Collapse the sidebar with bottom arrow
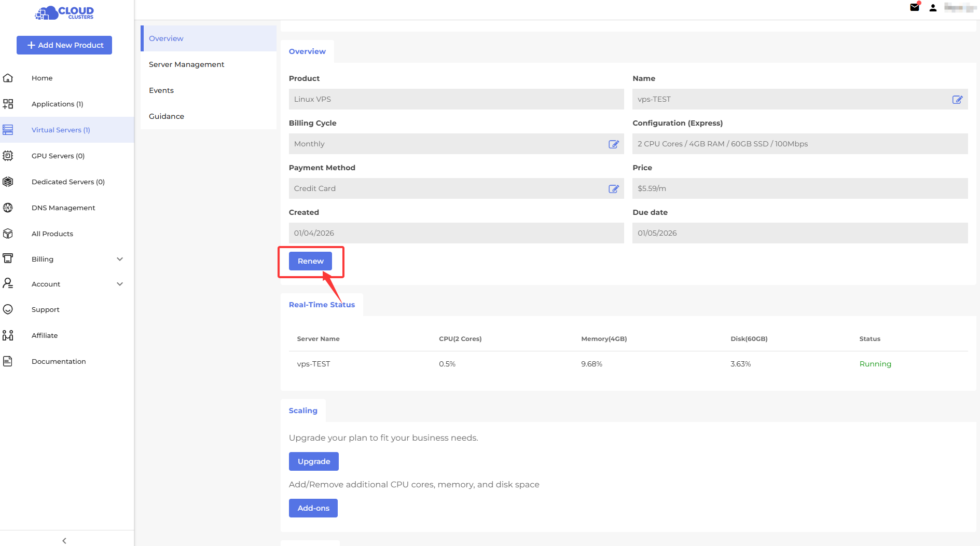 (x=64, y=540)
